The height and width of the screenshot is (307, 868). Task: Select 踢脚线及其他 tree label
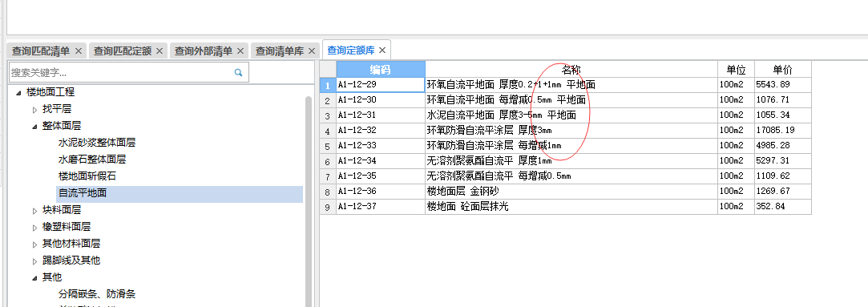tap(71, 261)
